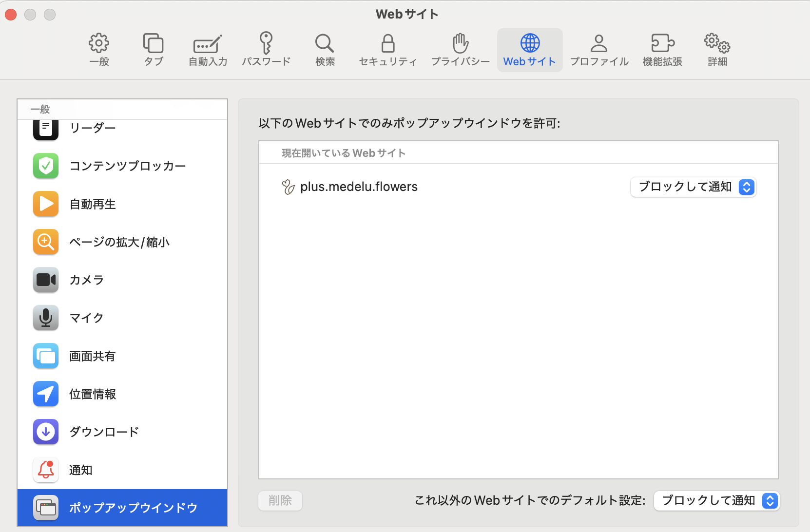This screenshot has width=810, height=532.
Task: Open プライバシー settings
Action: click(461, 49)
